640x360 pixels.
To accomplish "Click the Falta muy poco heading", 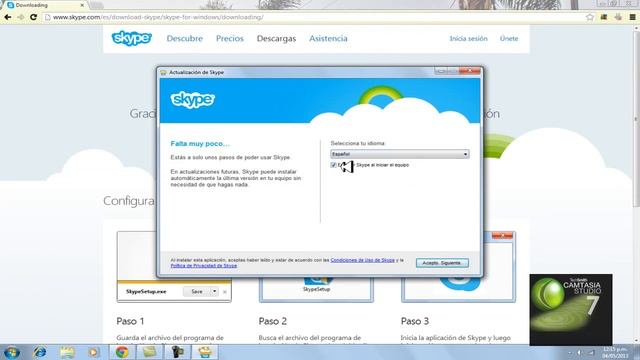I will 200,144.
